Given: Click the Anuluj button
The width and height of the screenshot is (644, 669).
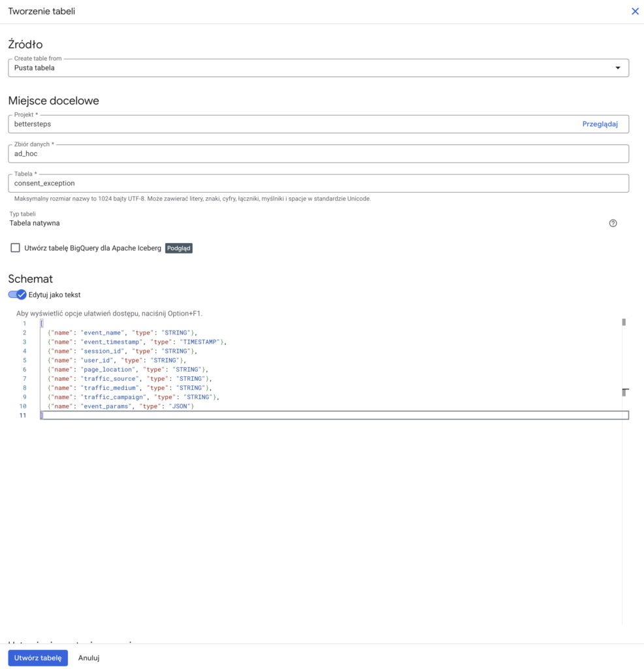Looking at the screenshot, I should [x=89, y=658].
